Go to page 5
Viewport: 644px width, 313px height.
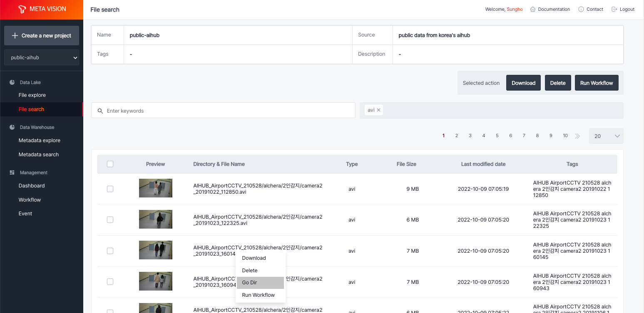[x=497, y=136]
